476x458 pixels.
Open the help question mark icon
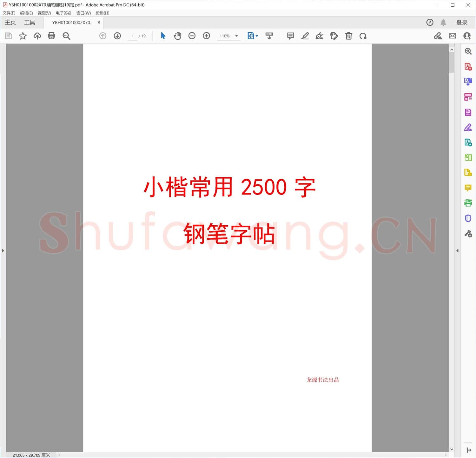[x=430, y=23]
